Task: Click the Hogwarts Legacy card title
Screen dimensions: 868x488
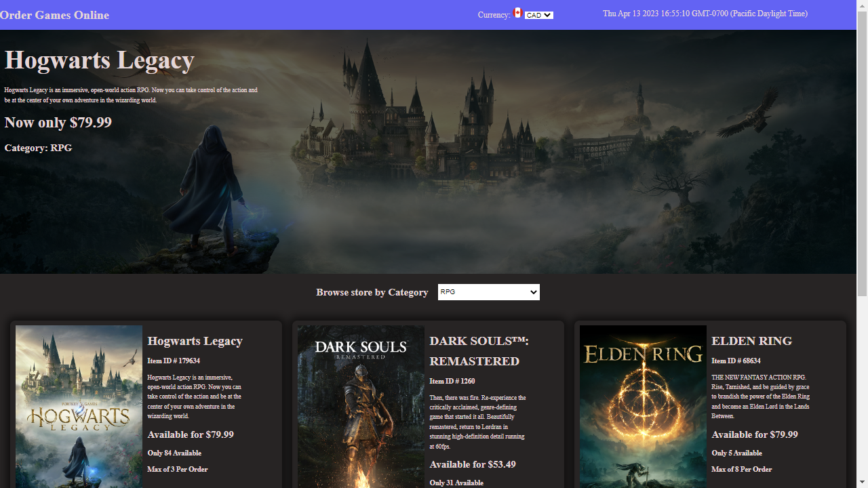Action: coord(195,341)
